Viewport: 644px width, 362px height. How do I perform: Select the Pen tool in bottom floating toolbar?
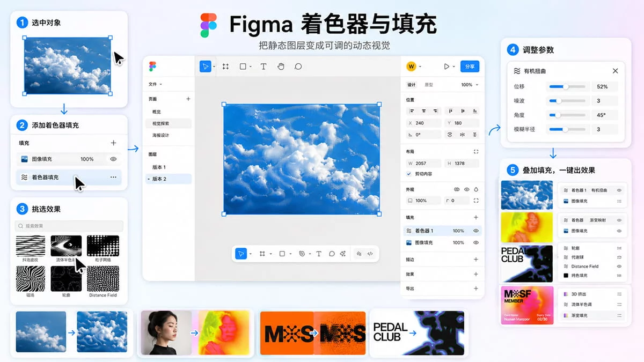coord(302,254)
